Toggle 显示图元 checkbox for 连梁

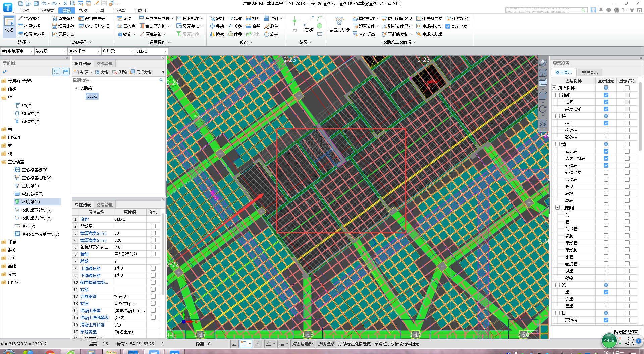click(x=606, y=299)
